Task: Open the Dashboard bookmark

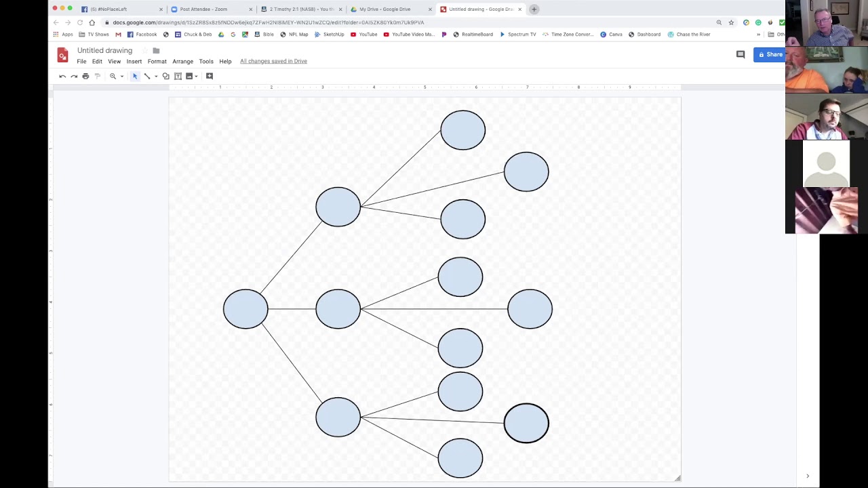Action: tap(644, 35)
